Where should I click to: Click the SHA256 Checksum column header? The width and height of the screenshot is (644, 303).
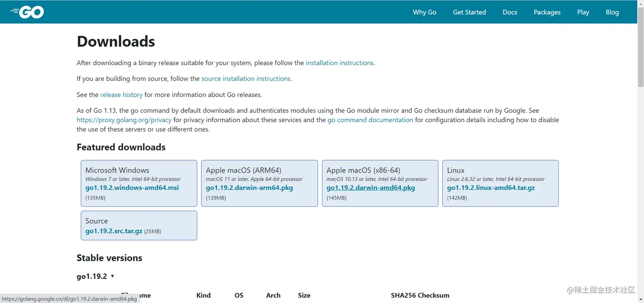coord(420,295)
